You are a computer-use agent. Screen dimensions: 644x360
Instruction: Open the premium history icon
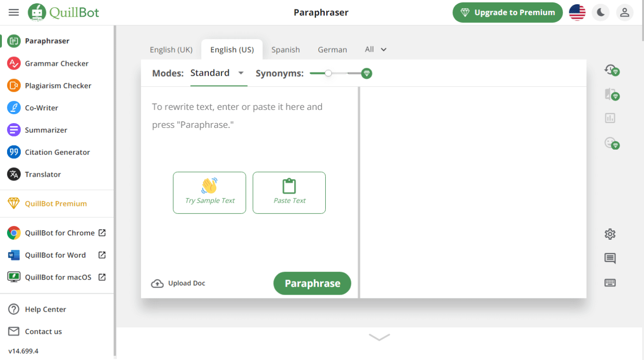[611, 70]
